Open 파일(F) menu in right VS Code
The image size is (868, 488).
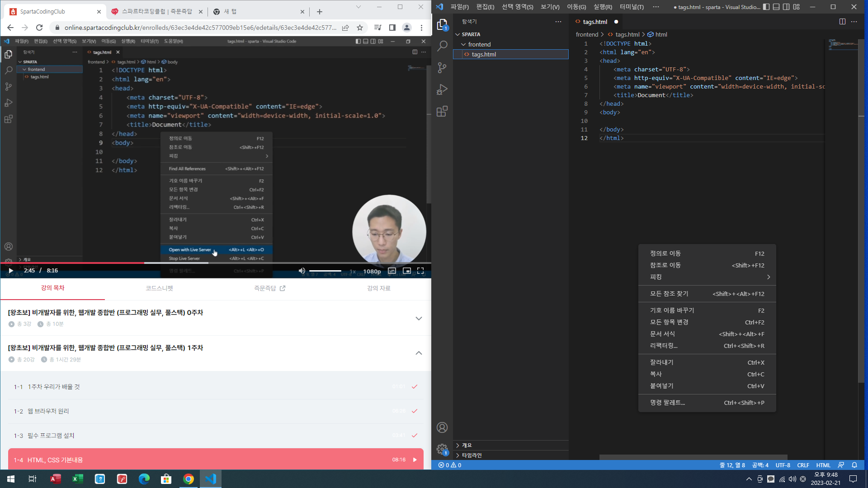coord(459,7)
